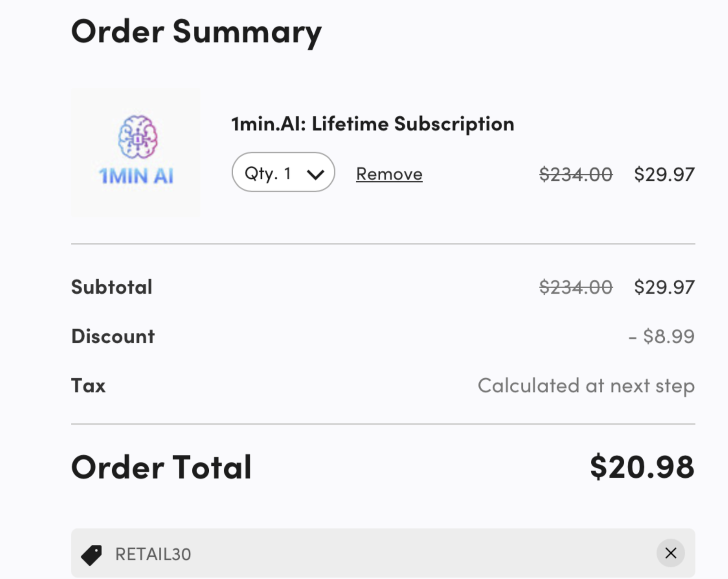Click the 1min.AI: Lifetime Subscription product title
This screenshot has height=579, width=728.
tap(372, 124)
